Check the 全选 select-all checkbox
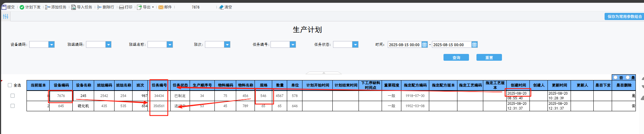The width and height of the screenshot is (644, 134). point(10,85)
